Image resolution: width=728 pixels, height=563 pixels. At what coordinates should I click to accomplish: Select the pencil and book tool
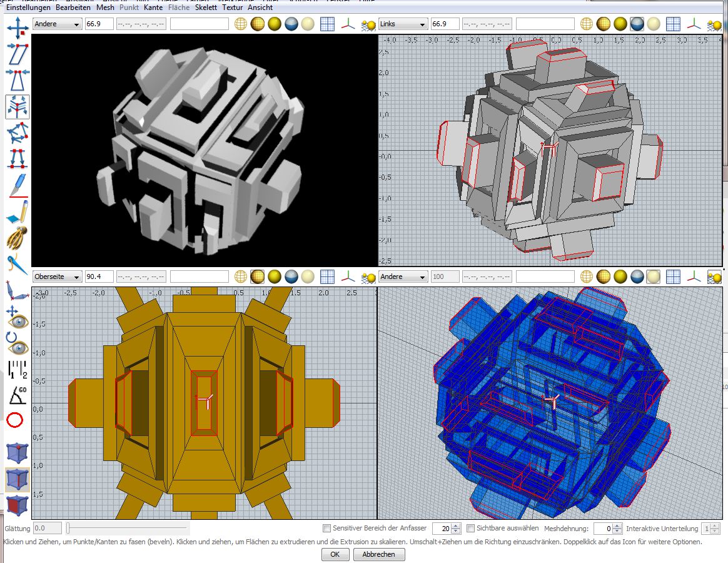(x=18, y=212)
